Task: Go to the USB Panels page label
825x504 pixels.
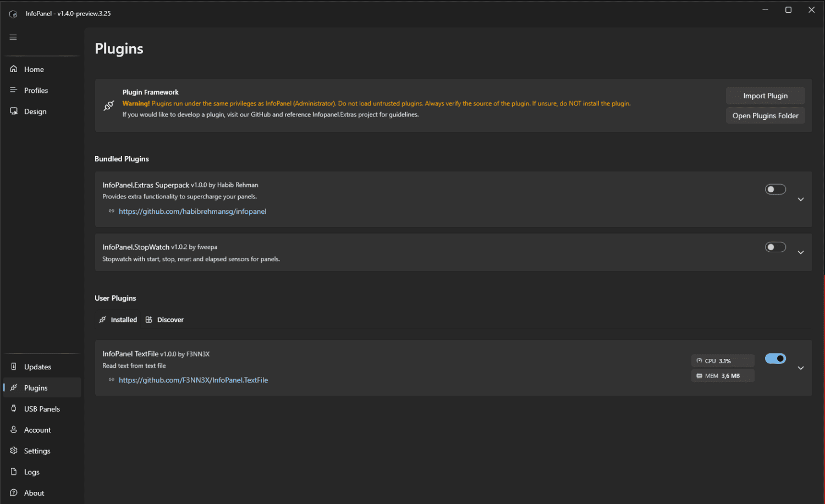Action: point(42,409)
